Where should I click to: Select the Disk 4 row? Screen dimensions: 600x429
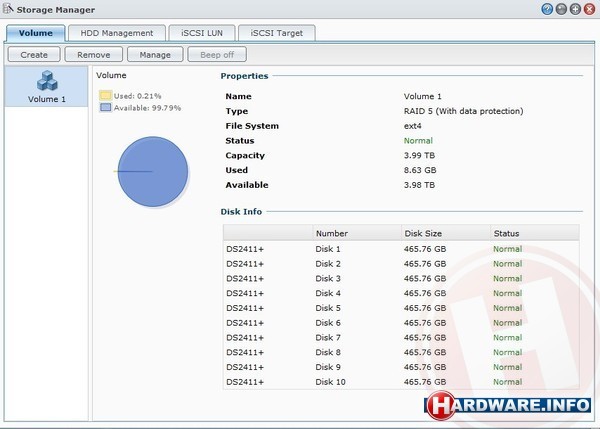pyautogui.click(x=401, y=294)
